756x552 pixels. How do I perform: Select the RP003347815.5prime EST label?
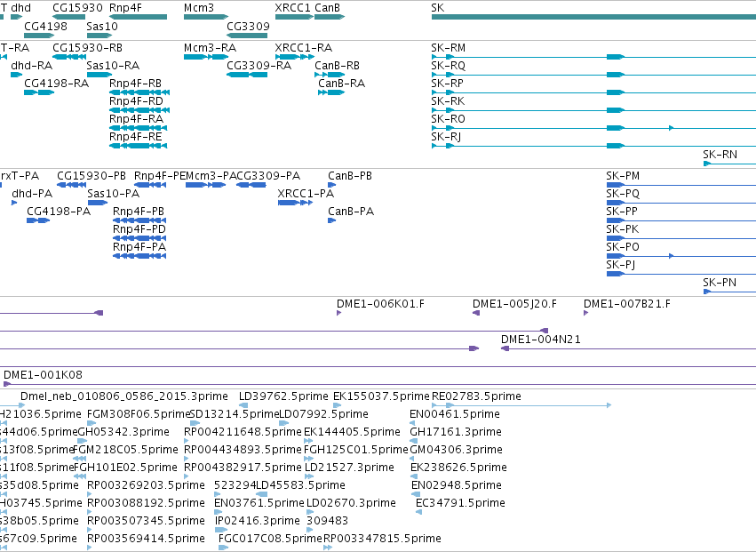click(x=382, y=539)
